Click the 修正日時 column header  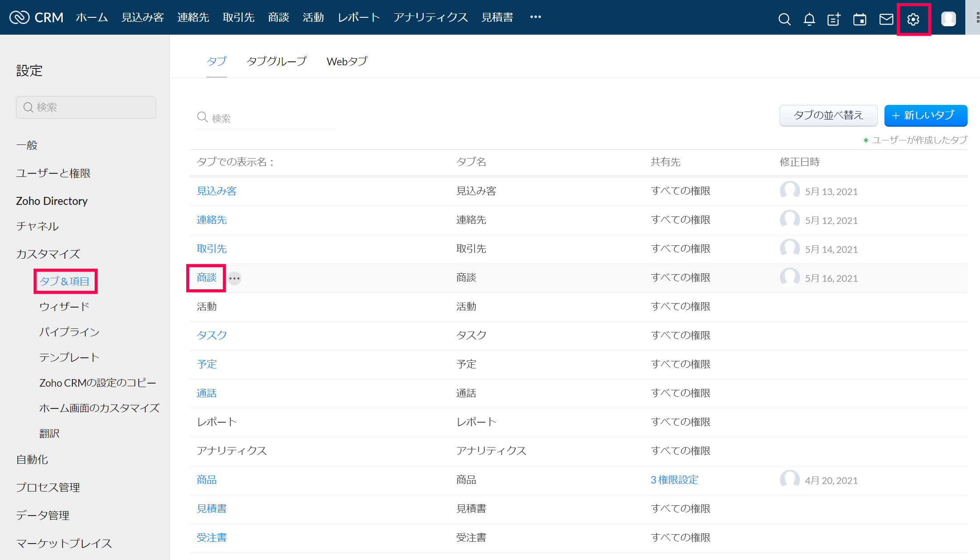tap(800, 162)
